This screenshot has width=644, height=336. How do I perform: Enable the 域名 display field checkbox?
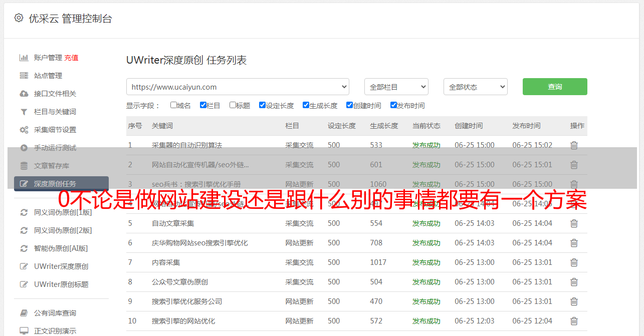click(x=173, y=105)
